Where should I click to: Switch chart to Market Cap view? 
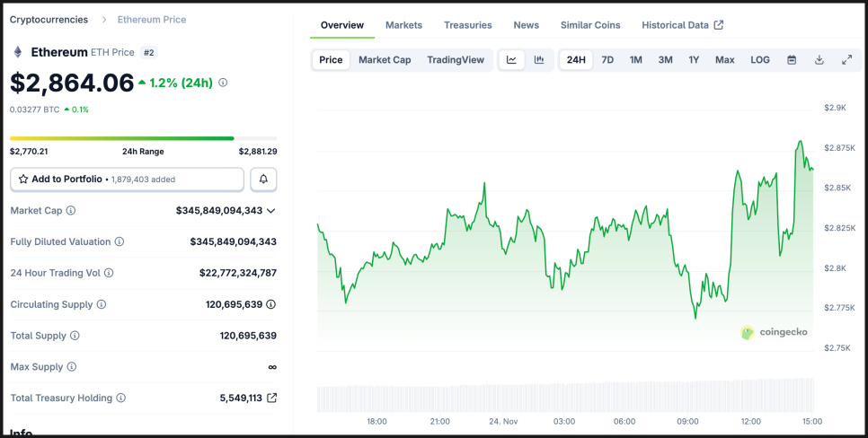point(385,60)
